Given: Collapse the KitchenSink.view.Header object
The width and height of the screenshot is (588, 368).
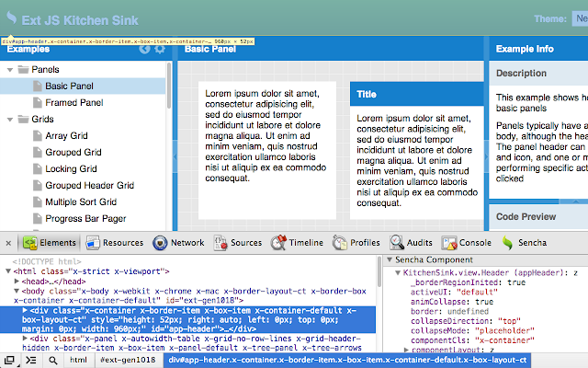Looking at the screenshot, I should (x=398, y=272).
